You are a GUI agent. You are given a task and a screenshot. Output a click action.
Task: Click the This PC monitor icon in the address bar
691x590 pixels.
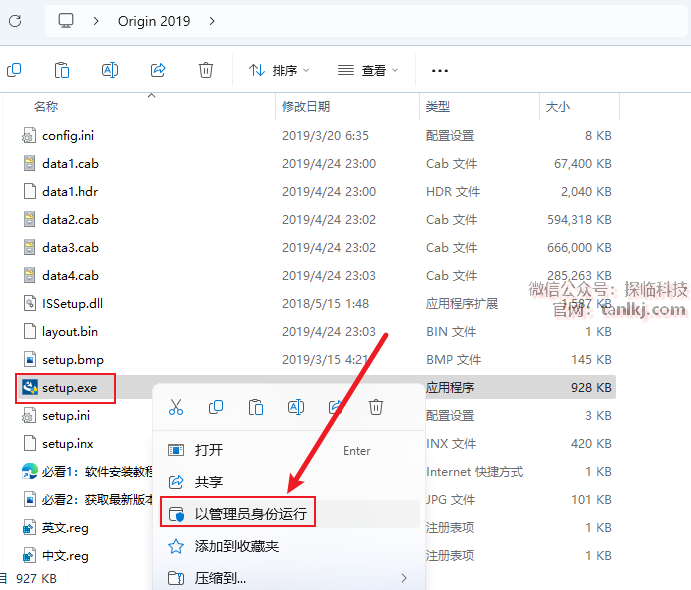[66, 21]
